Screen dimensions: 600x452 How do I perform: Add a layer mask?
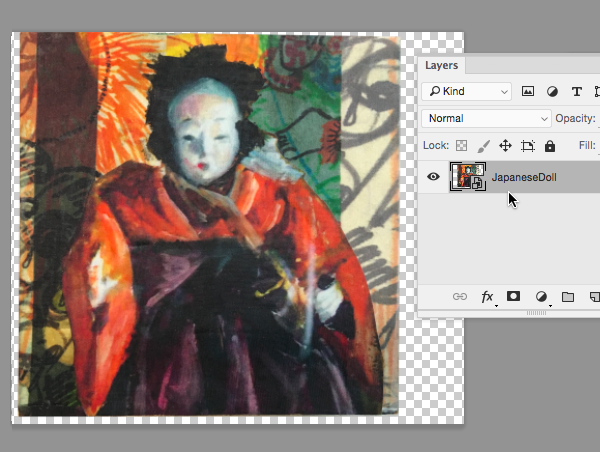[x=513, y=296]
